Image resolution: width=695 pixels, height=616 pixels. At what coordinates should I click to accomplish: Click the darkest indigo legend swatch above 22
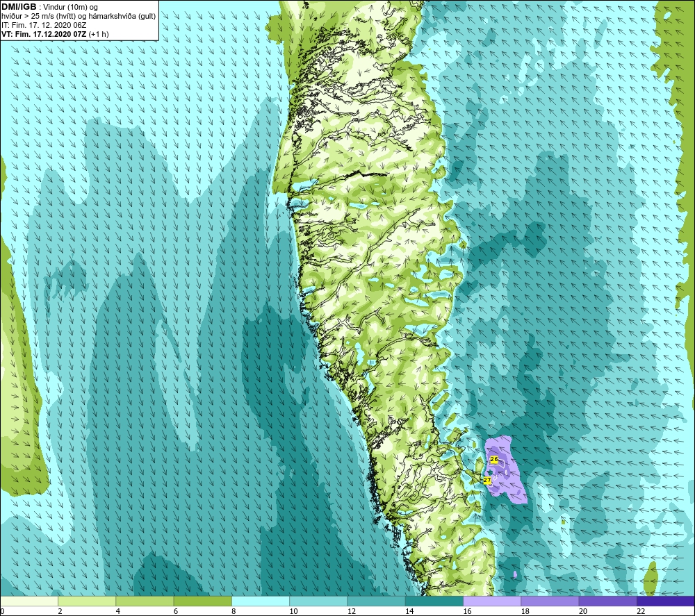point(666,601)
